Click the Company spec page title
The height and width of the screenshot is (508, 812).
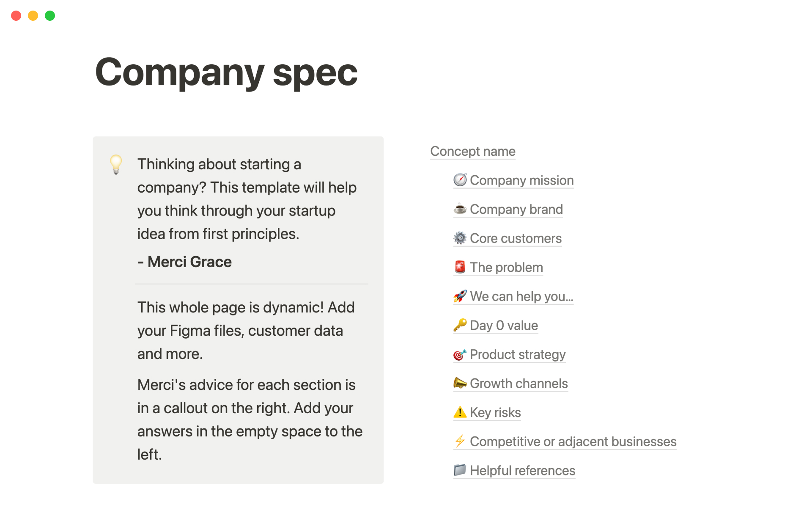[x=226, y=72]
